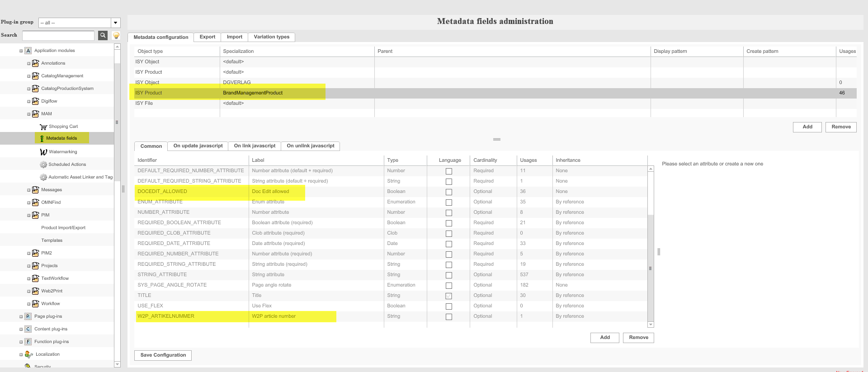Toggle Language checkbox for W2P_ARTIKELNUMMER
The height and width of the screenshot is (372, 868).
click(x=449, y=317)
